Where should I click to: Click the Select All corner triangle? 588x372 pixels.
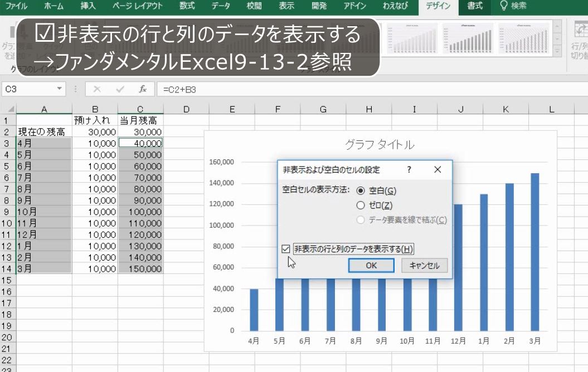[8, 109]
